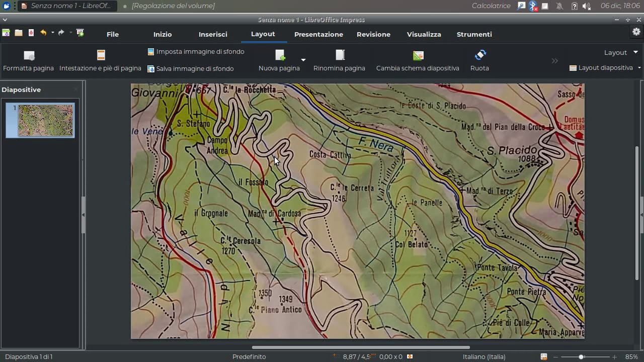Select the Layout tab

(263, 34)
